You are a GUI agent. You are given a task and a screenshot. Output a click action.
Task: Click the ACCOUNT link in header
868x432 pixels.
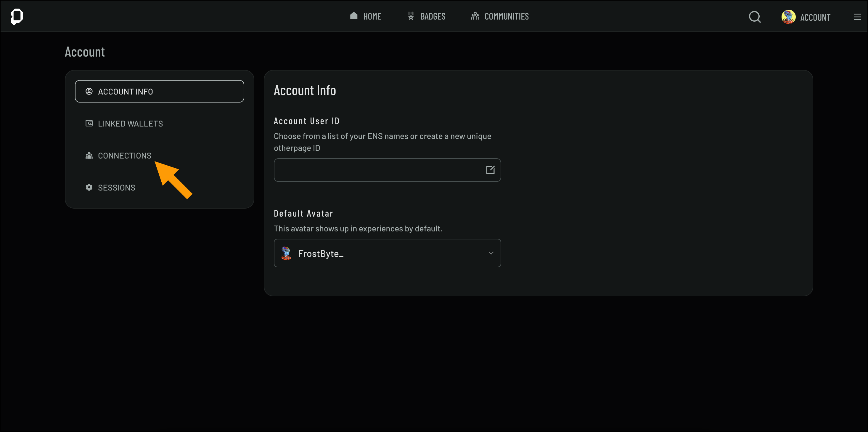coord(815,17)
